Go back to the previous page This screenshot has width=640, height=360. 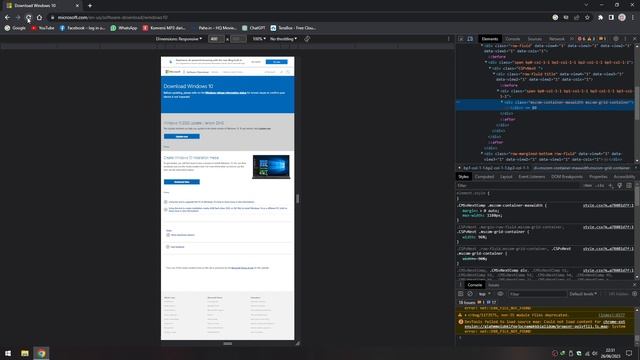pos(7,18)
